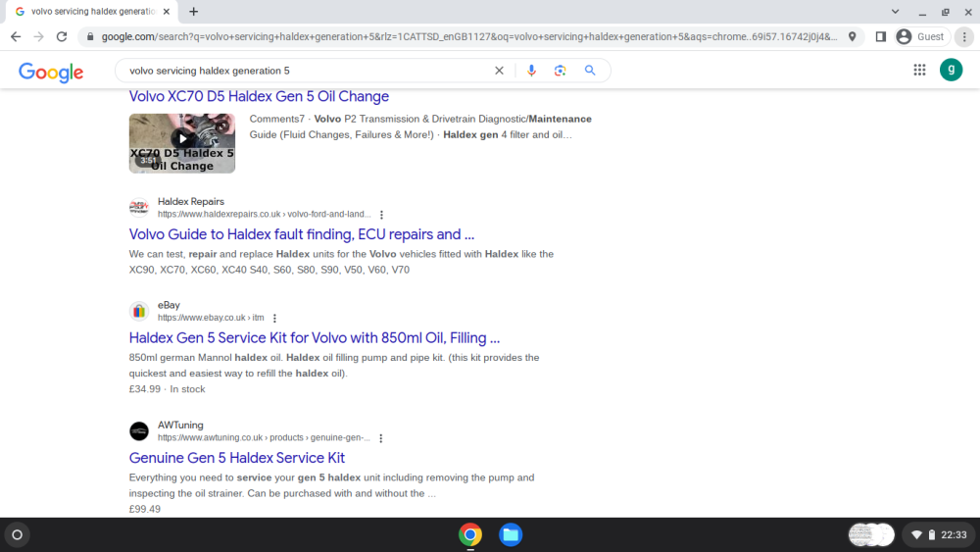The image size is (980, 552).
Task: Submit search with magnifier icon
Action: coord(590,71)
